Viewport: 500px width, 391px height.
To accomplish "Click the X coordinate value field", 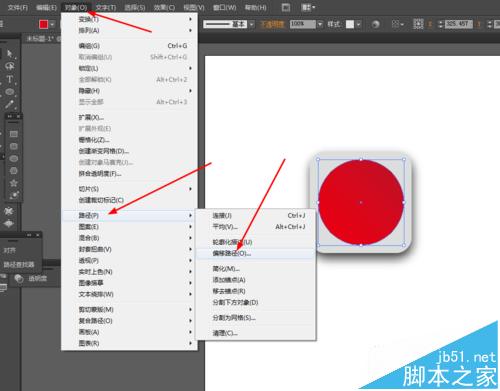I will pos(459,24).
